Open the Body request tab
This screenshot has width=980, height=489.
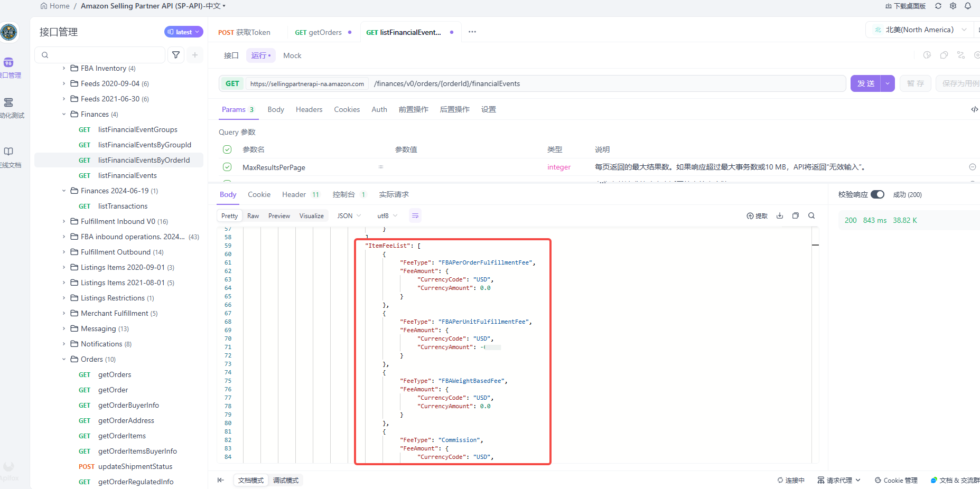click(x=276, y=109)
